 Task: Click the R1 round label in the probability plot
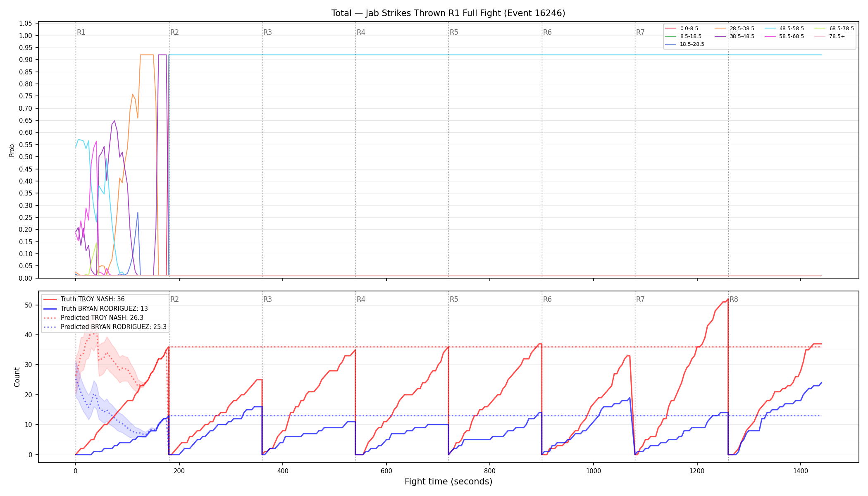pos(81,32)
